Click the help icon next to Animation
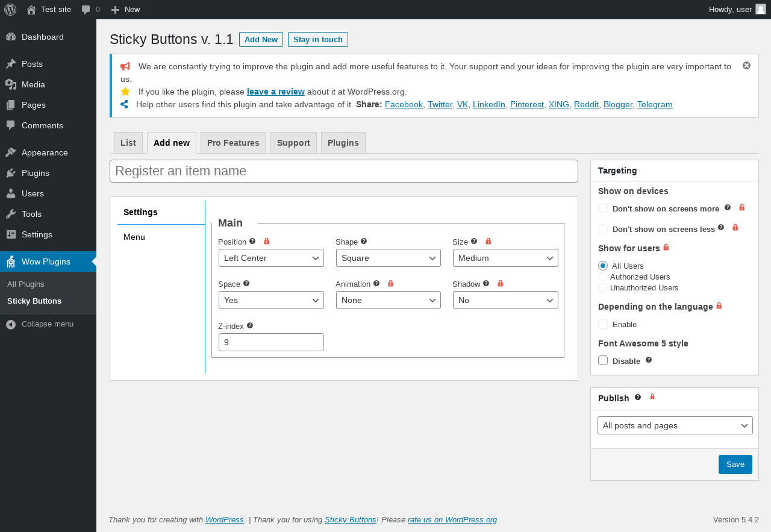The height and width of the screenshot is (532, 771). [x=376, y=283]
